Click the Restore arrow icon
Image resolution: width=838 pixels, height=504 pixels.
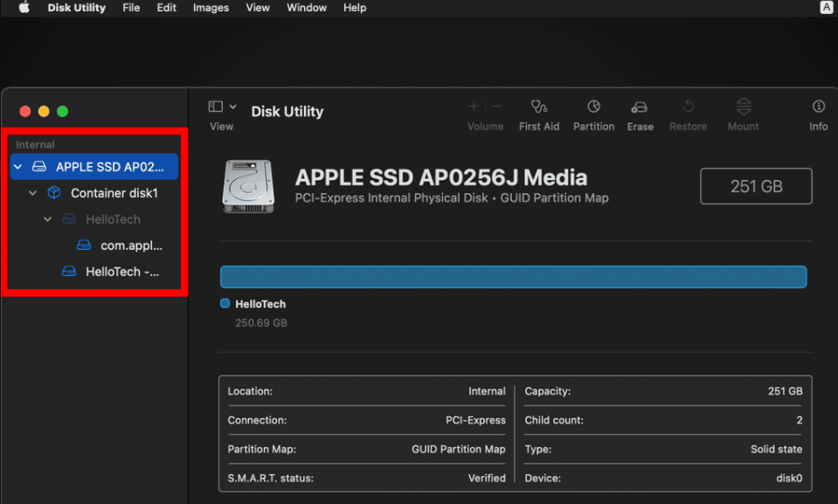point(688,106)
